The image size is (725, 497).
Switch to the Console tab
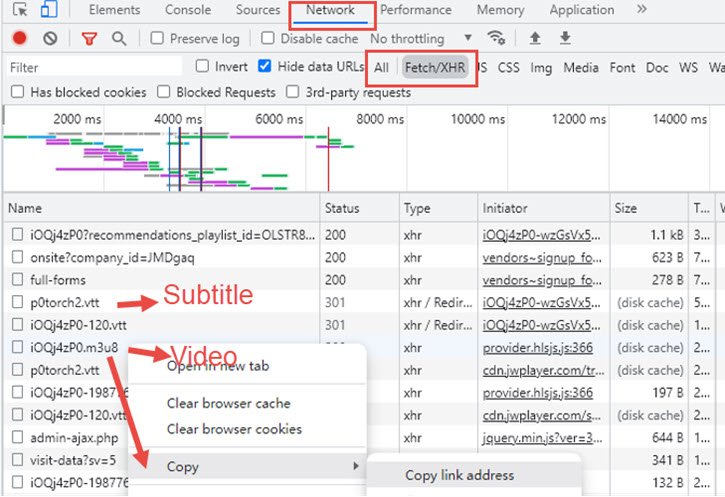pos(188,10)
